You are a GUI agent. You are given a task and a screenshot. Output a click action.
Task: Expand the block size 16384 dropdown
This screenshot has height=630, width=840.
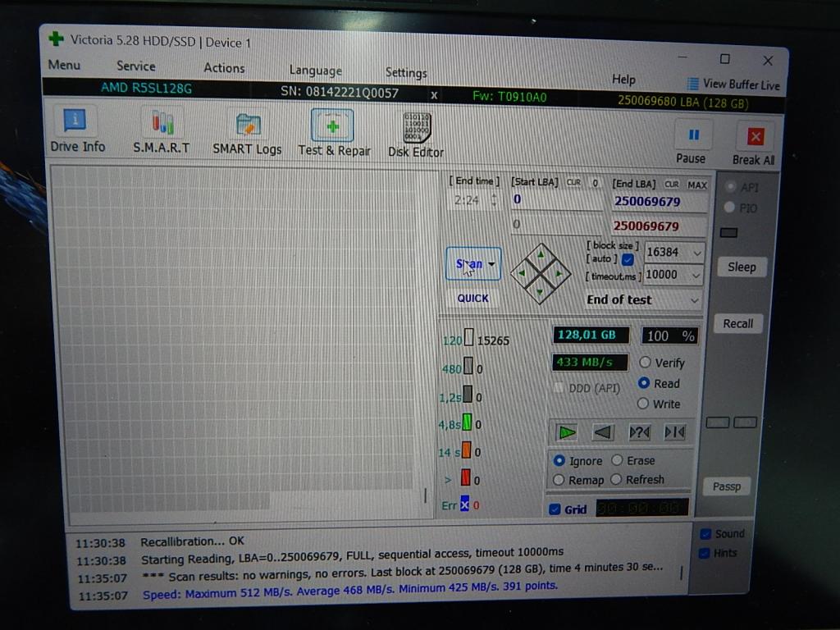696,253
